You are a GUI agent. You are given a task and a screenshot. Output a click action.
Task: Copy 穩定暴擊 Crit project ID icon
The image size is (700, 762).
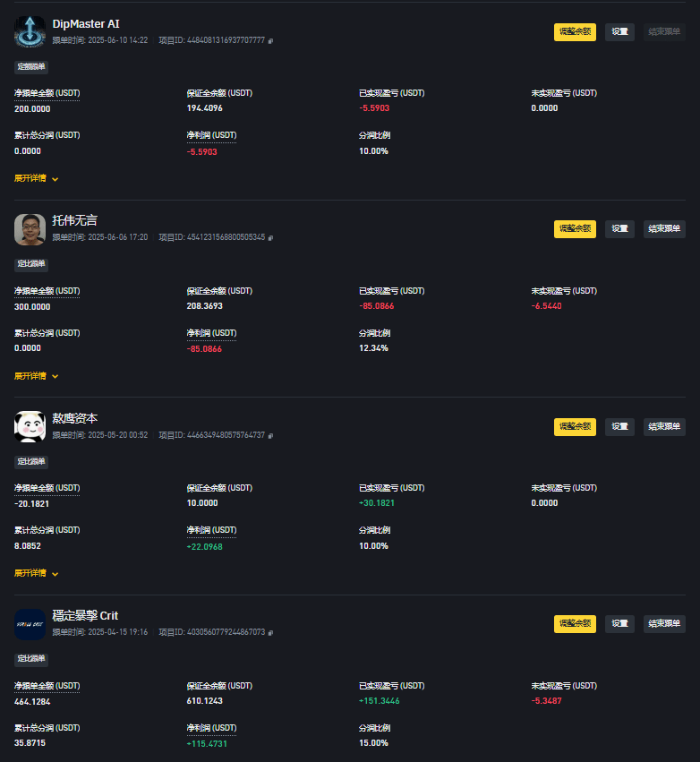270,632
